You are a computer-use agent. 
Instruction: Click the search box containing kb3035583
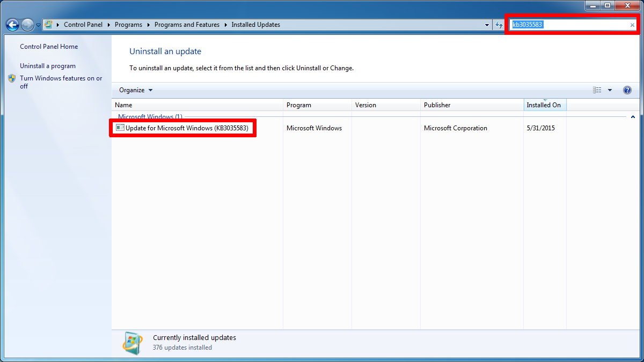pos(569,25)
